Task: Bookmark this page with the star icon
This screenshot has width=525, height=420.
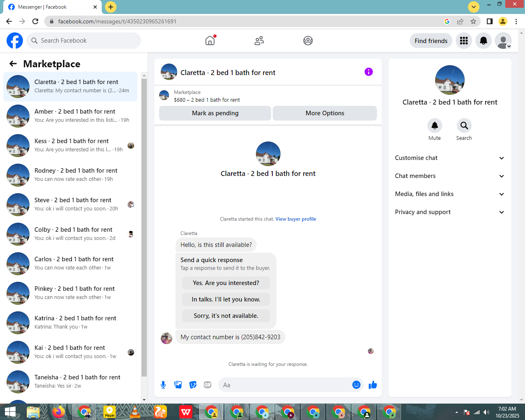Action: [473, 21]
